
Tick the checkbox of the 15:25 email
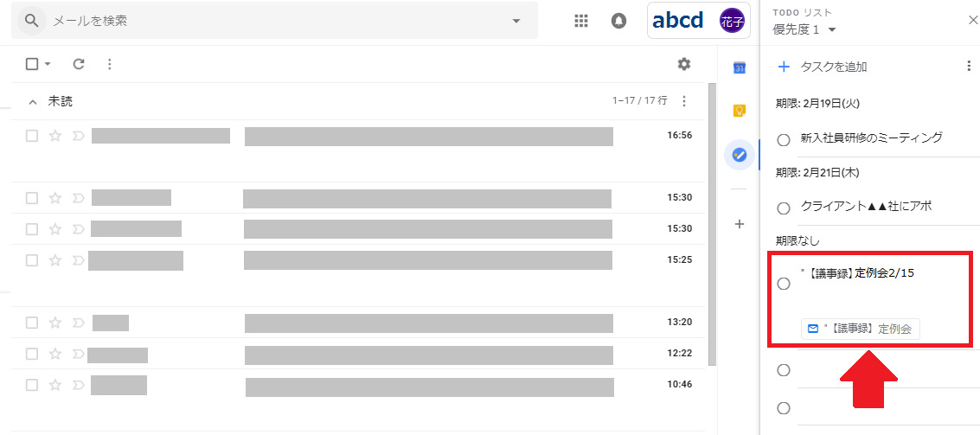pyautogui.click(x=32, y=260)
